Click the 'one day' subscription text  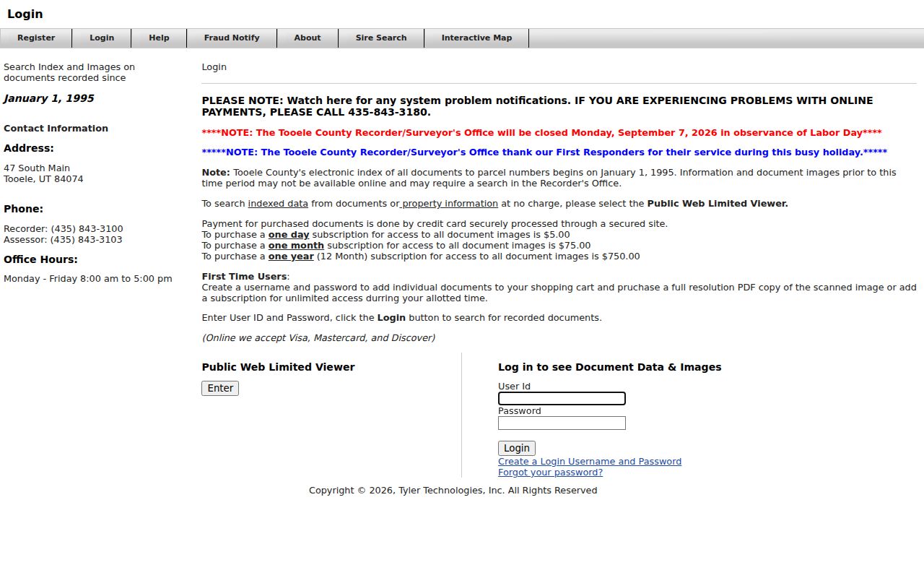289,235
